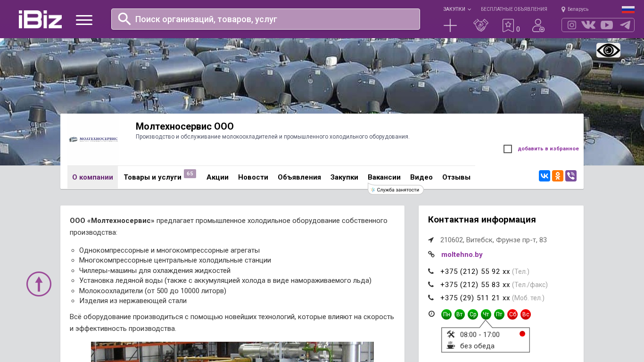
Task: Select the Saturday 'Сб' day indicator
Action: pos(512,314)
